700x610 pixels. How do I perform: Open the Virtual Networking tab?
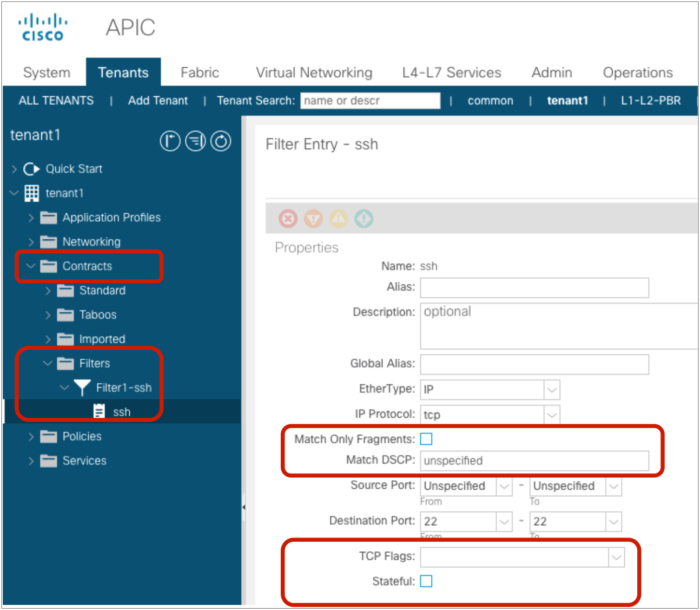click(314, 72)
